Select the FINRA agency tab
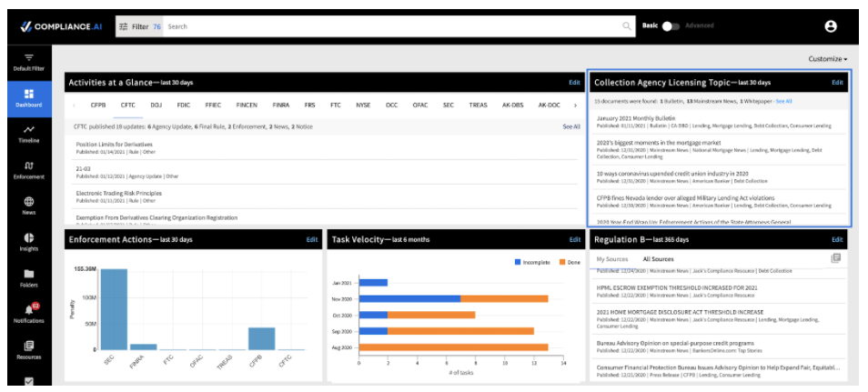The height and width of the screenshot is (392, 868). click(280, 105)
